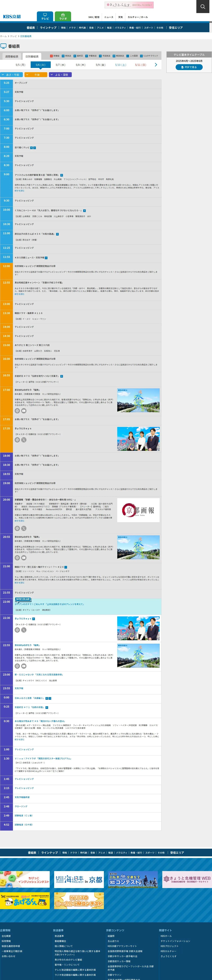Open ちびっこイングリッシュコンテスト banner

25,880
